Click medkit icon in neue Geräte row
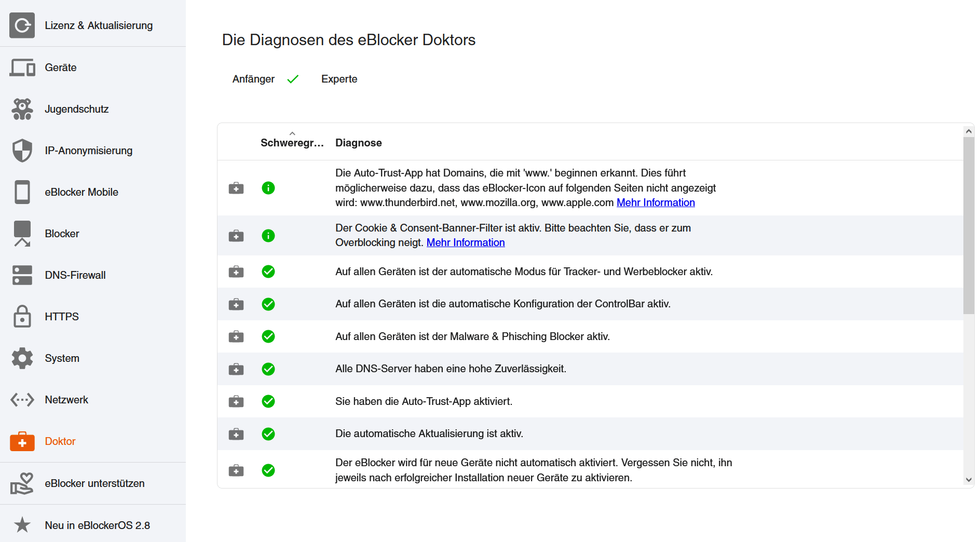 tap(236, 470)
